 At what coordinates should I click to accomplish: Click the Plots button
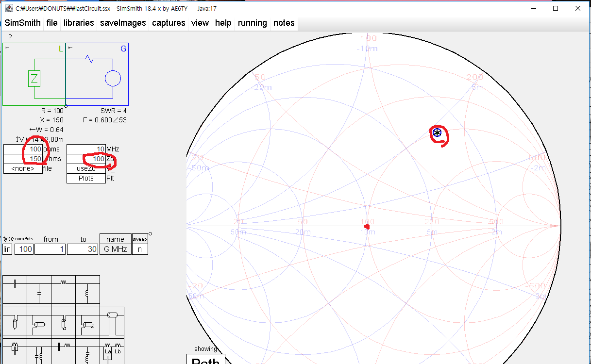tap(86, 178)
